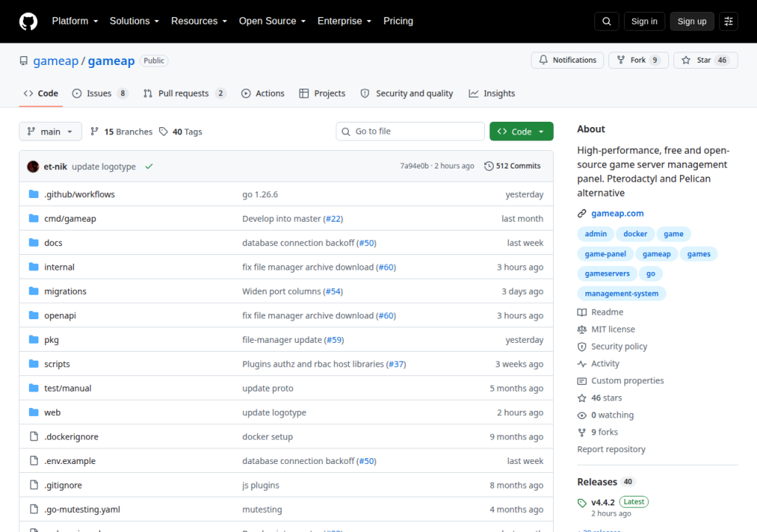Click the file icon for .dockerignore
The height and width of the screenshot is (532, 757).
point(34,437)
